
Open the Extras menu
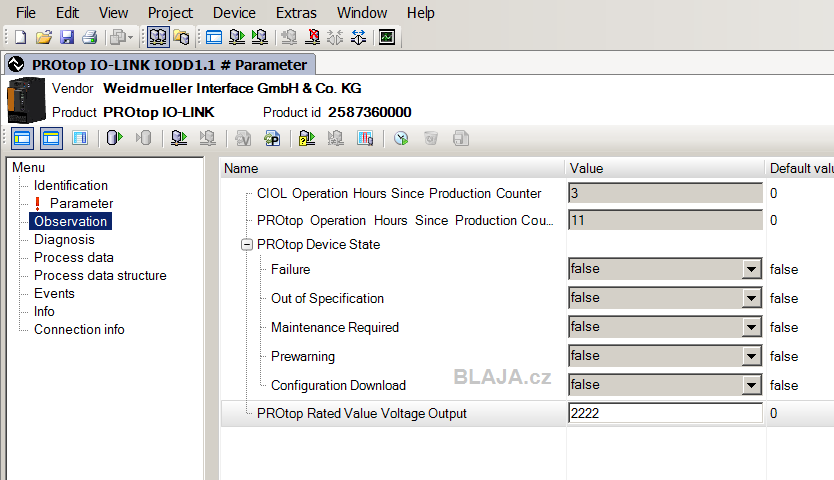[x=296, y=12]
